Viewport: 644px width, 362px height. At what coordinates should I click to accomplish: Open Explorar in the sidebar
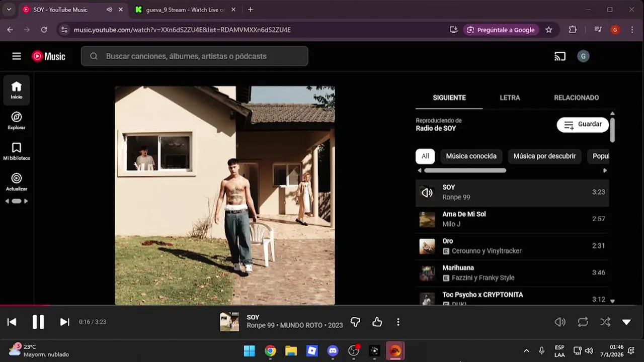[x=17, y=121]
